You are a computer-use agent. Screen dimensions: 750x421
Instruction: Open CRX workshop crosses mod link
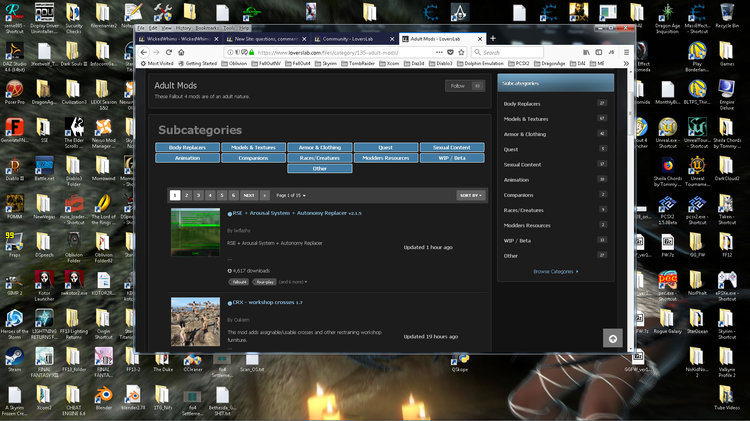(267, 302)
